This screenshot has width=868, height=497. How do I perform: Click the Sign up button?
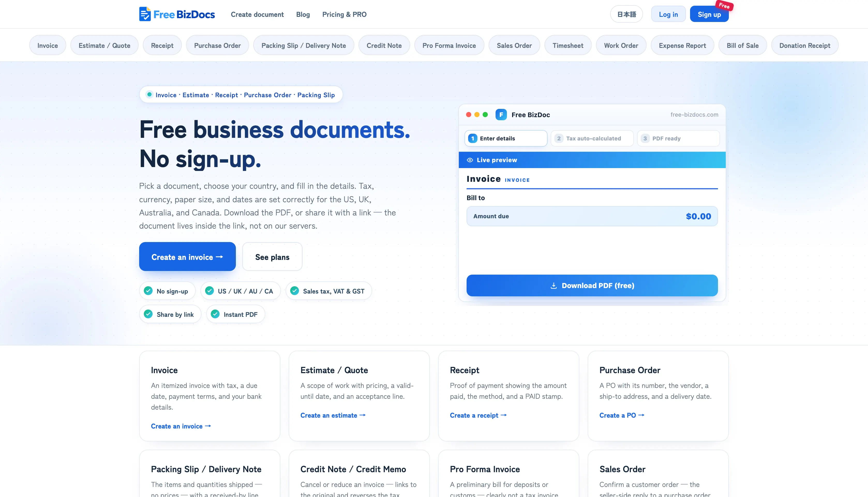[x=709, y=14]
